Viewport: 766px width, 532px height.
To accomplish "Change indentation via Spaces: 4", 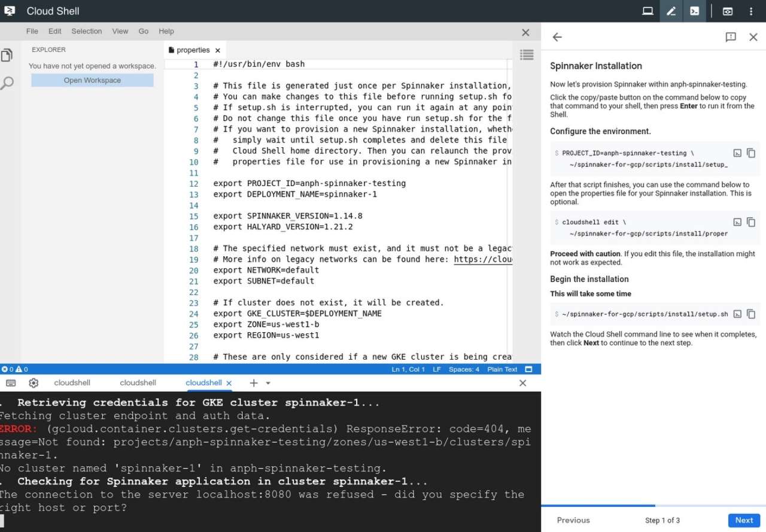I will pyautogui.click(x=464, y=369).
